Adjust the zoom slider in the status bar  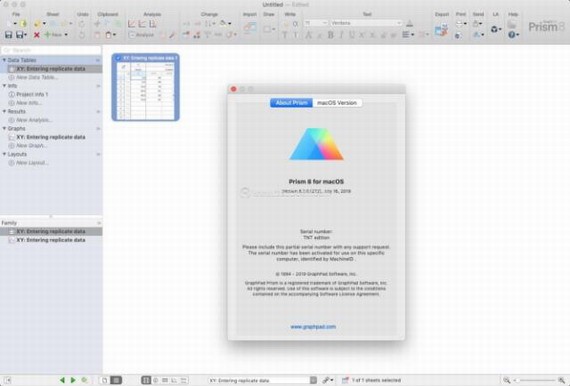[534, 380]
